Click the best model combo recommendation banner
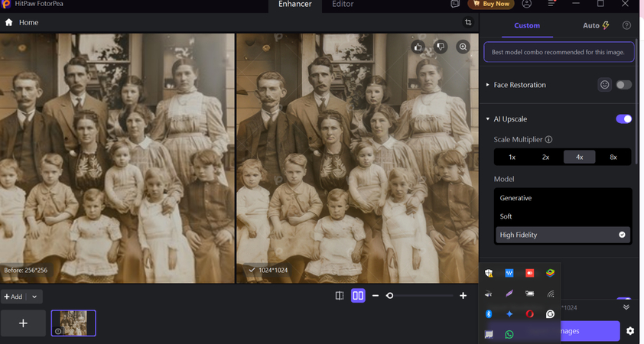 558,52
